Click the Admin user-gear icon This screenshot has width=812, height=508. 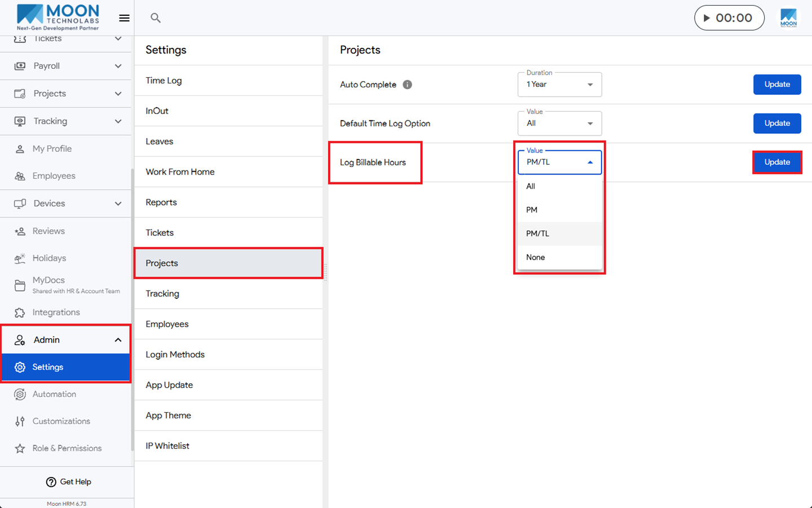coord(20,340)
